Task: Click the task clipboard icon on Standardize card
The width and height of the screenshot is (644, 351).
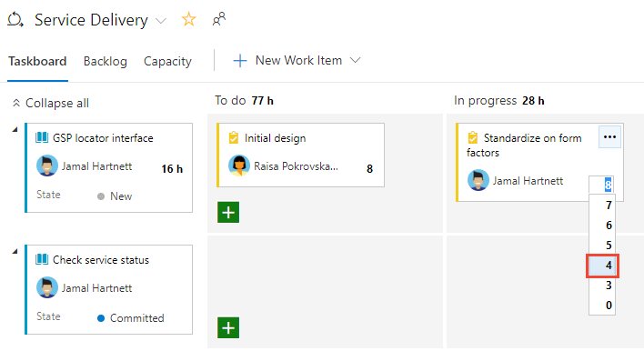Action: pos(473,137)
